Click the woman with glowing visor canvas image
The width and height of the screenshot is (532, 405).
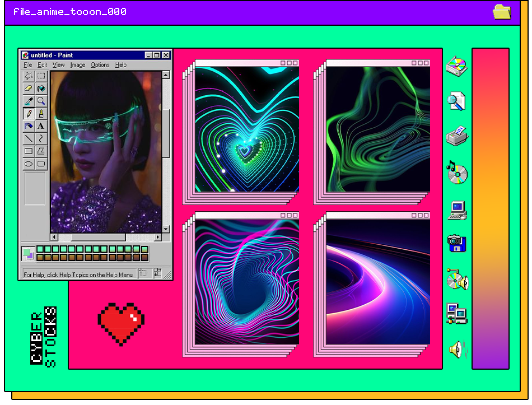pyautogui.click(x=106, y=152)
